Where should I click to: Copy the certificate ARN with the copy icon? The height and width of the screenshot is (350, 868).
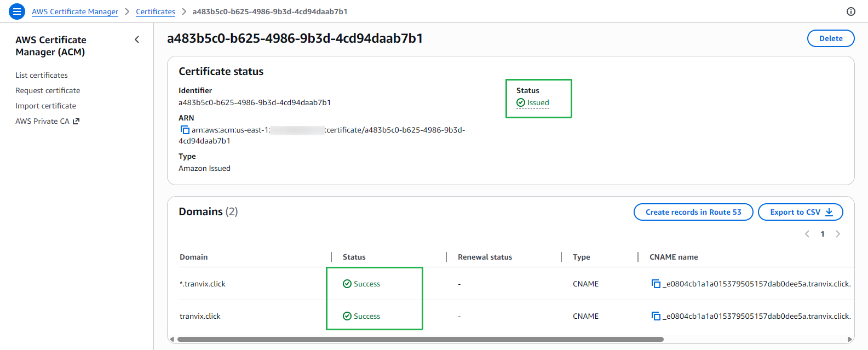pyautogui.click(x=185, y=130)
